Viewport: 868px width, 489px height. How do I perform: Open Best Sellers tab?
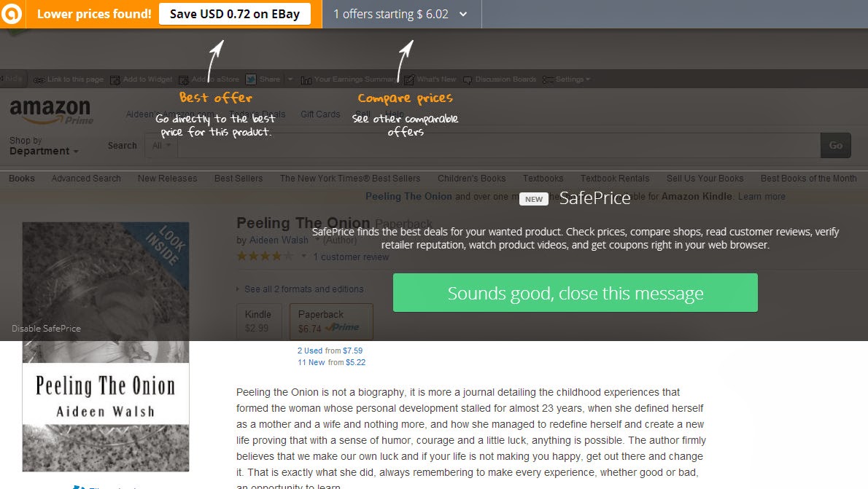[239, 178]
